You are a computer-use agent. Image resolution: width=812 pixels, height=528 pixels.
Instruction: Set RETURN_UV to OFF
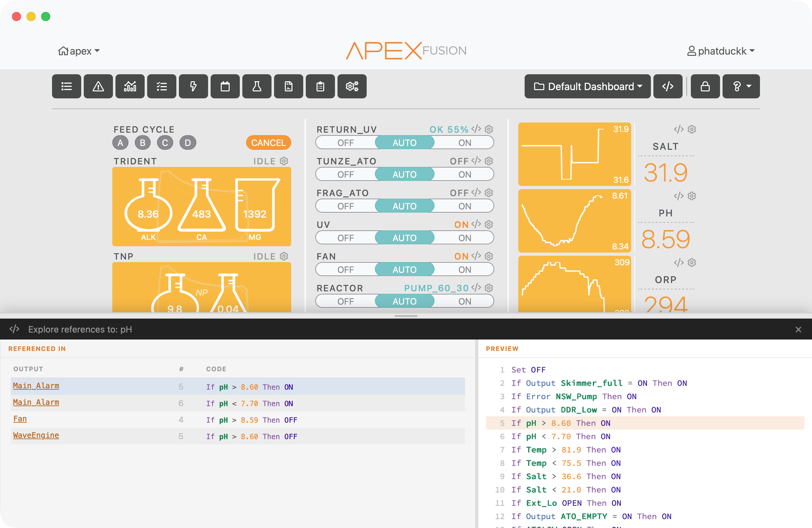click(345, 143)
